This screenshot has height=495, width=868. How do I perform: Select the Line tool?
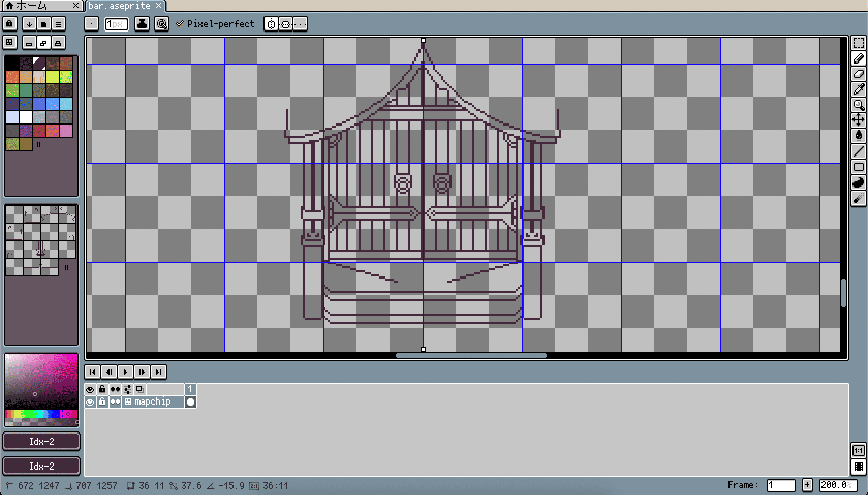(858, 151)
